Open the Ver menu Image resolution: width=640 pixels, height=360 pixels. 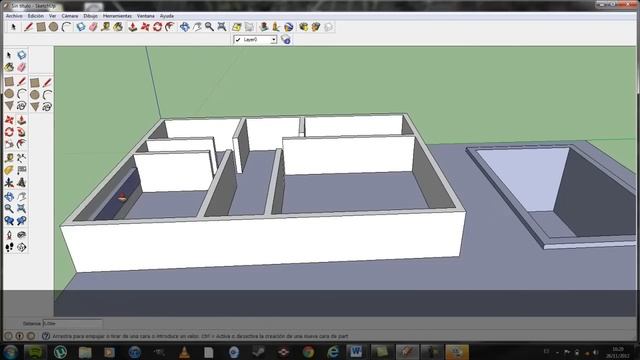(x=53, y=16)
